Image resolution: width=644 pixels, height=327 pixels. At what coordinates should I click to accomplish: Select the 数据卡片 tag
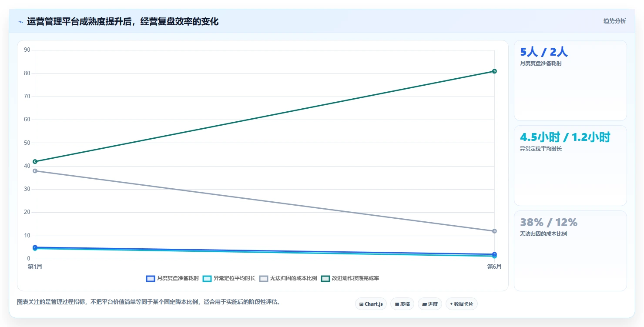coord(462,304)
